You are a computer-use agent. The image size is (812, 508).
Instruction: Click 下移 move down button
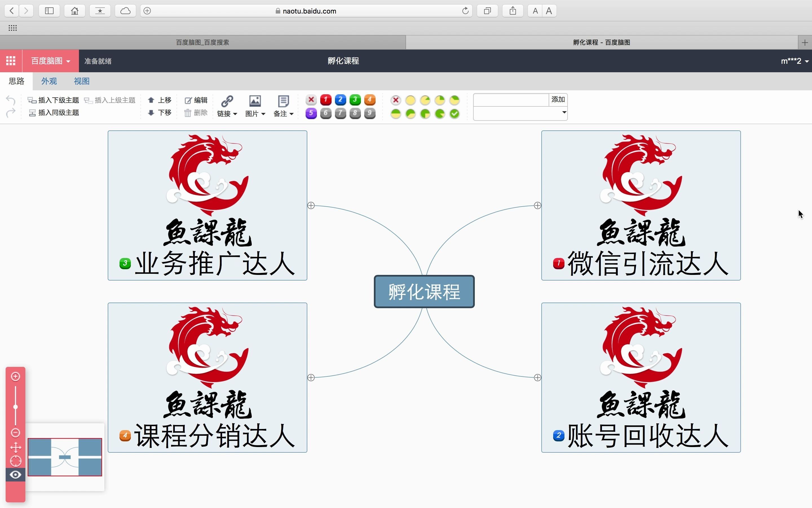160,113
